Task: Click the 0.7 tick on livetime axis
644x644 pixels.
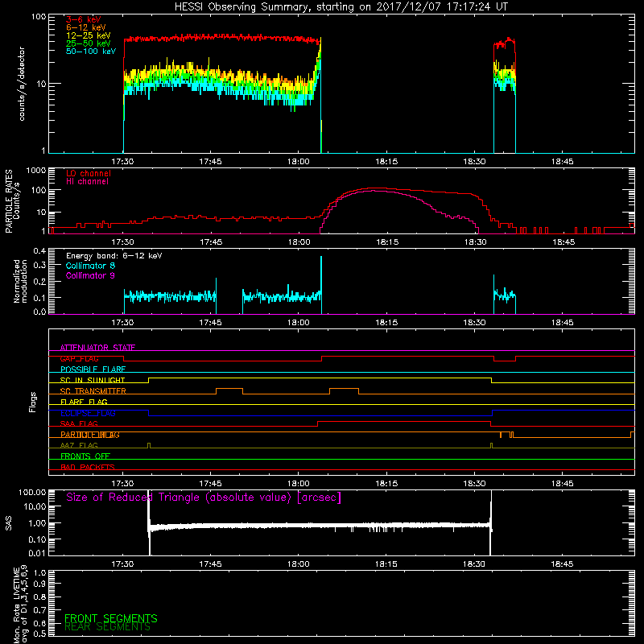Action: click(39, 610)
